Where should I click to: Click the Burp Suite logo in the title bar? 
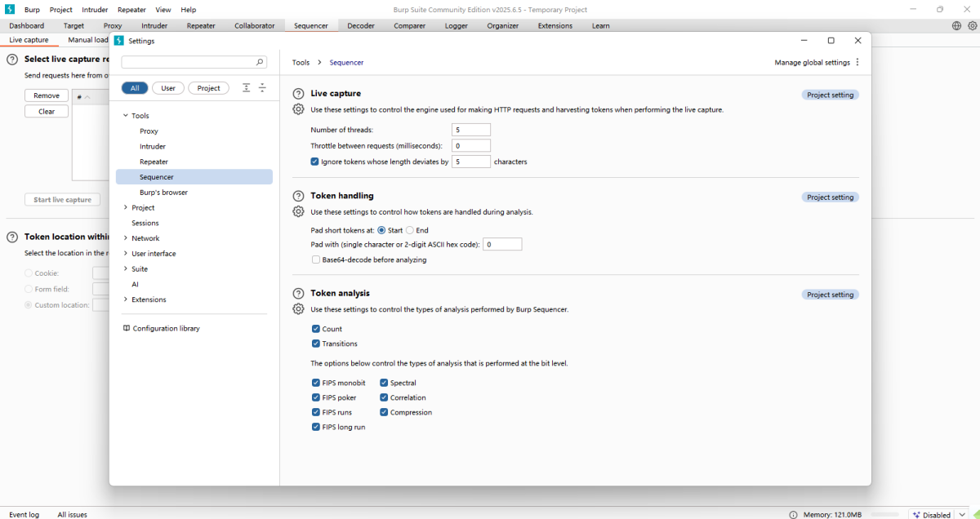tap(9, 9)
